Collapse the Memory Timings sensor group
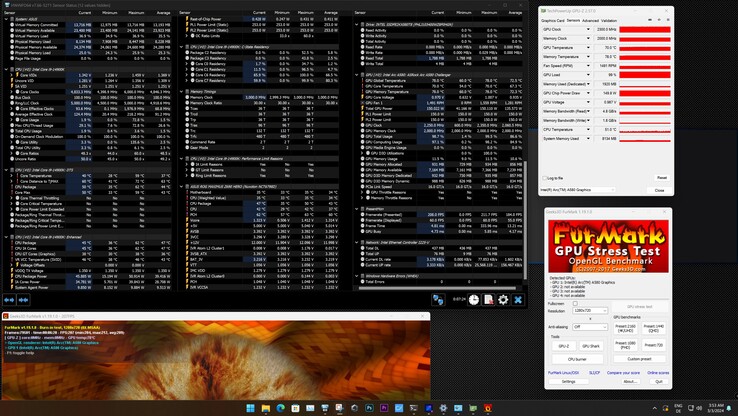738x416 pixels. coord(182,92)
